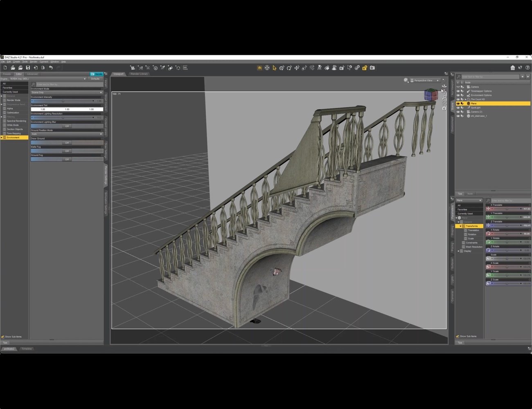Image resolution: width=532 pixels, height=409 pixels.
Task: Switch to the Presets tab
Action: tap(7, 74)
